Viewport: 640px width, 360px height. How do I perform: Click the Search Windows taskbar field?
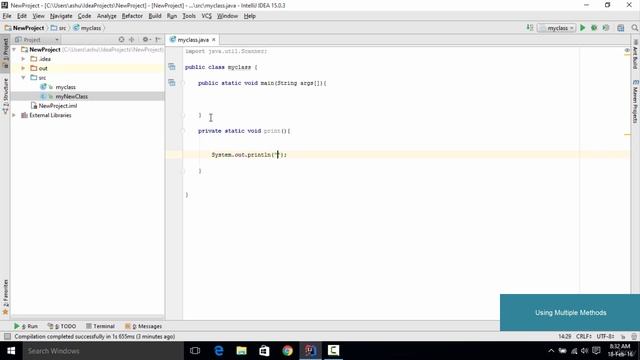pyautogui.click(x=103, y=351)
